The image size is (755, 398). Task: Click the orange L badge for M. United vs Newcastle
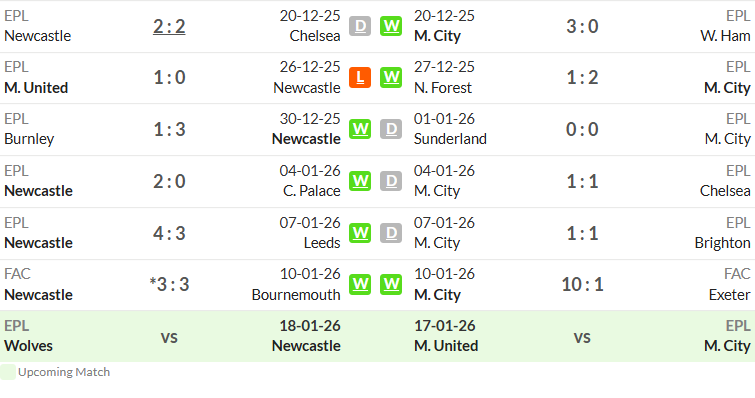pyautogui.click(x=360, y=77)
